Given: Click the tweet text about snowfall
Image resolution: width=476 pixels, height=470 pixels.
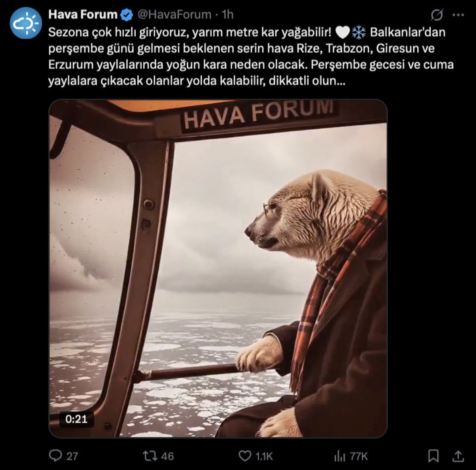Looking at the screenshot, I should coord(251,57).
